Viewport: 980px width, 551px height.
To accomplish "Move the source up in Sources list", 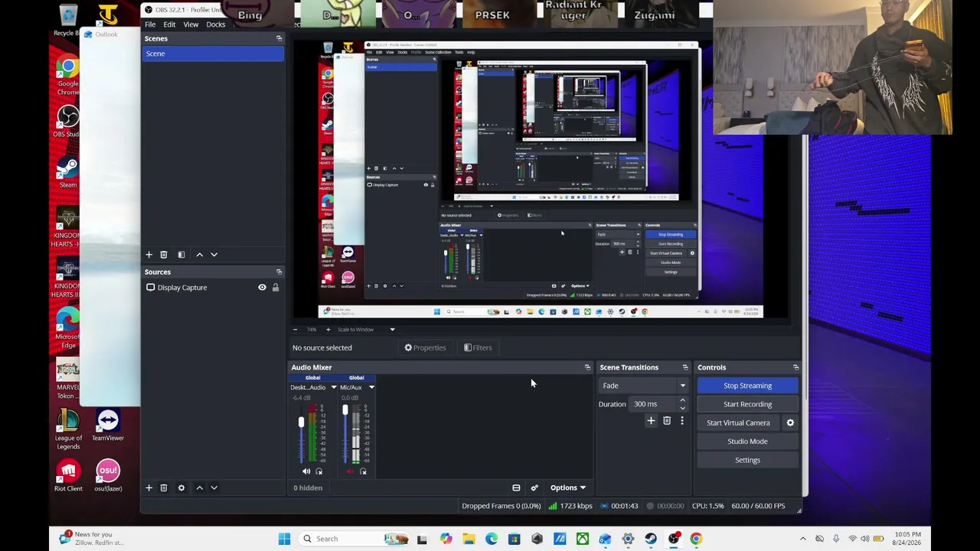I will point(200,487).
